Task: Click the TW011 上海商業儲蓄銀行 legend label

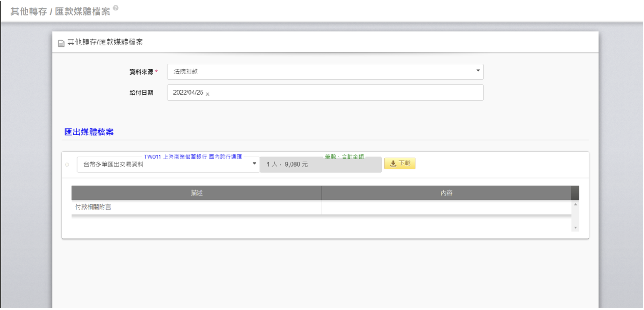Action: coord(193,157)
